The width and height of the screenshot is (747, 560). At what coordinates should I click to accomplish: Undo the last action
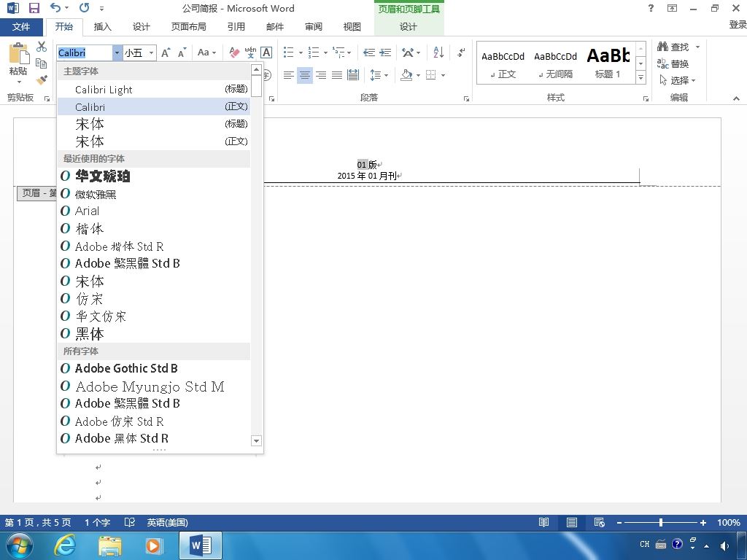[x=55, y=7]
